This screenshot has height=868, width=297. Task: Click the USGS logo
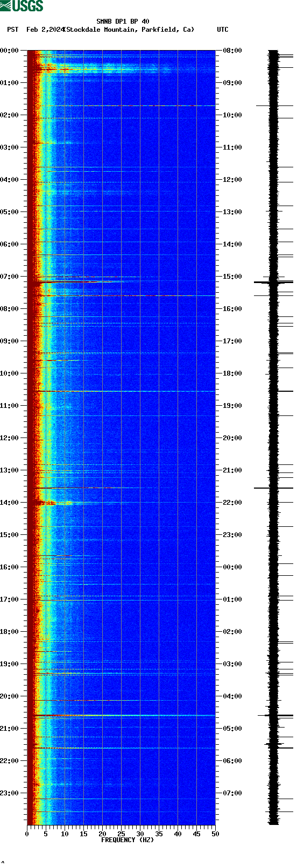pos(22,6)
